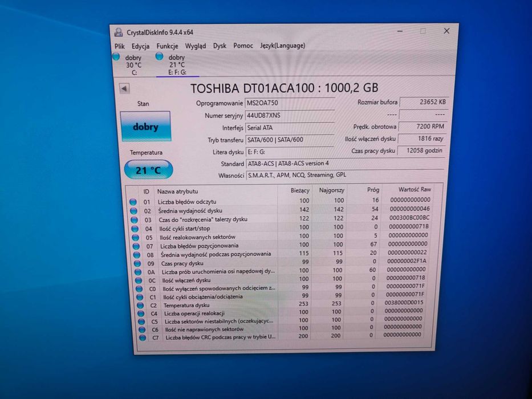Click raw value 0038000D0015
Screen dimensions: 532x399
click(x=404, y=302)
